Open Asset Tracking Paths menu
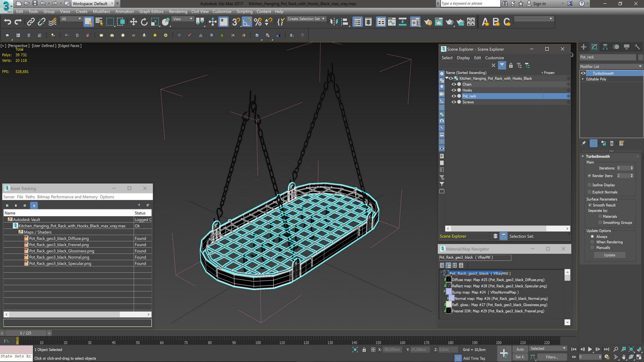The image size is (644, 362). tap(30, 197)
